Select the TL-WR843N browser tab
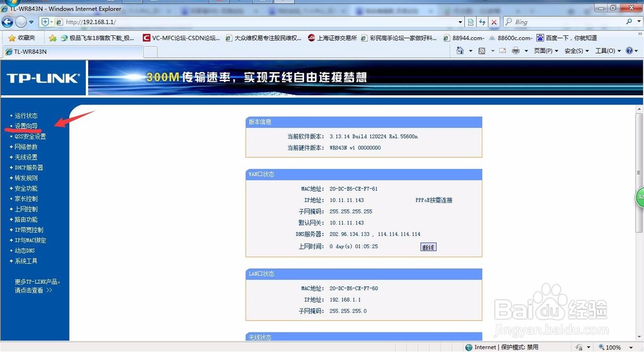644x352 pixels. 72,52
